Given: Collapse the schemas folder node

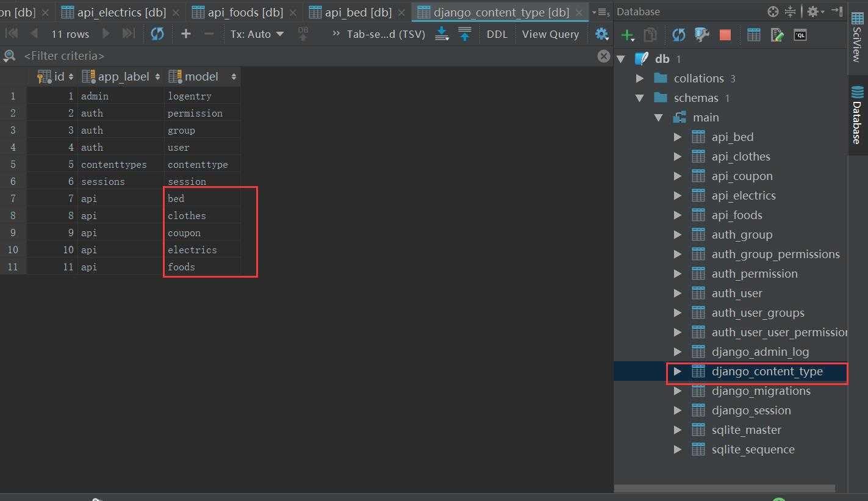Looking at the screenshot, I should (x=640, y=98).
